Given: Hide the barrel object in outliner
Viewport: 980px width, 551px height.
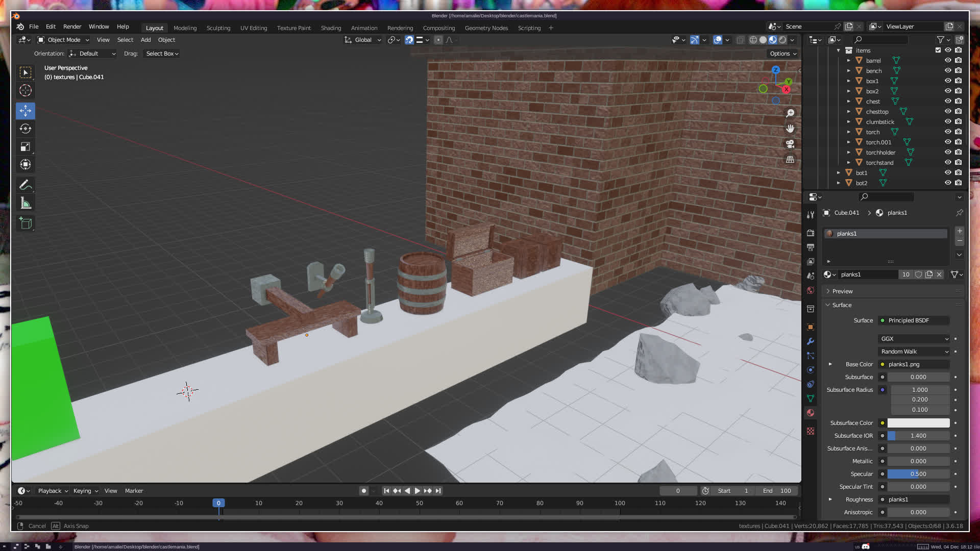Looking at the screenshot, I should [x=948, y=60].
